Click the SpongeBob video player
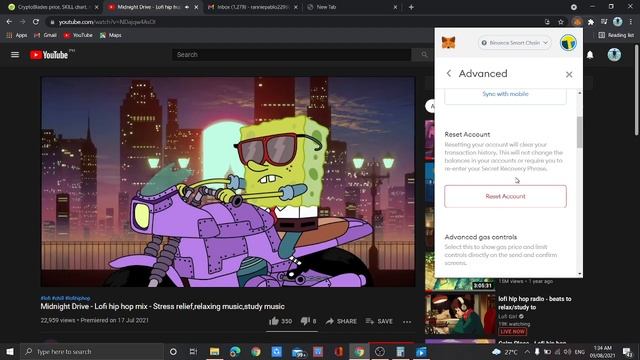The image size is (640, 360). 228,181
